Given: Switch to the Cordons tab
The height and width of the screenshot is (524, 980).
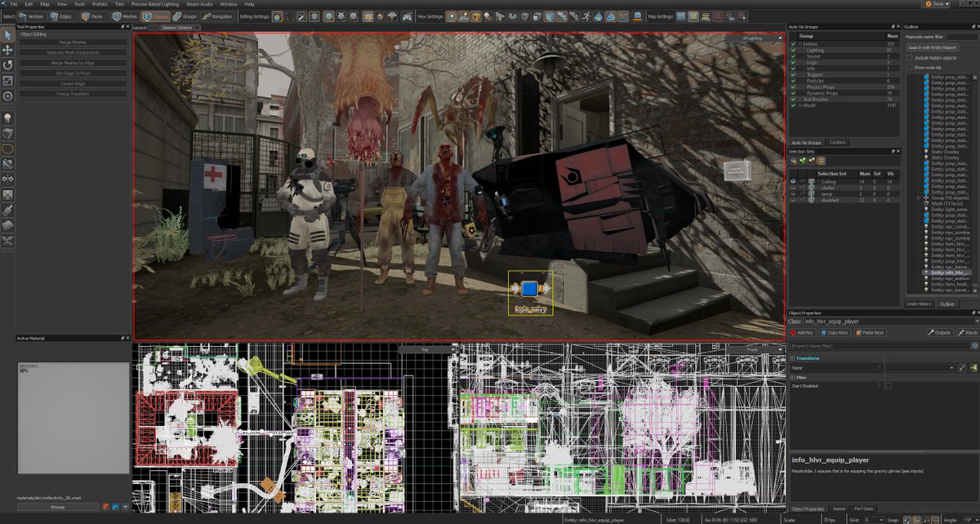Looking at the screenshot, I should (839, 142).
